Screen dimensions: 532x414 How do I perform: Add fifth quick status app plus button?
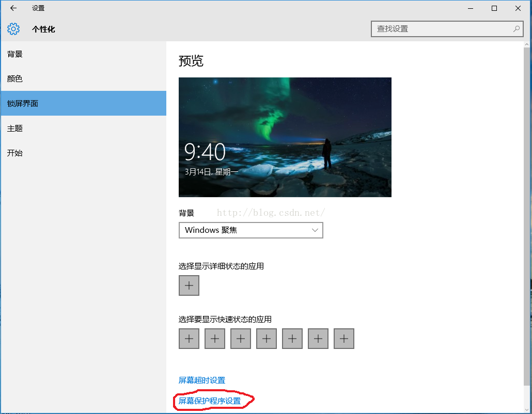[292, 339]
